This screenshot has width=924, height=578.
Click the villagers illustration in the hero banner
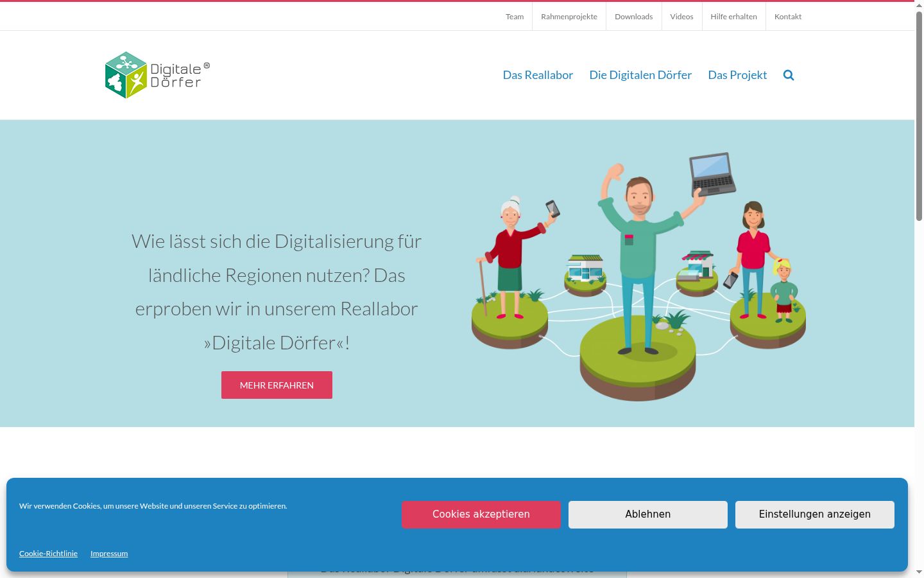click(x=638, y=276)
